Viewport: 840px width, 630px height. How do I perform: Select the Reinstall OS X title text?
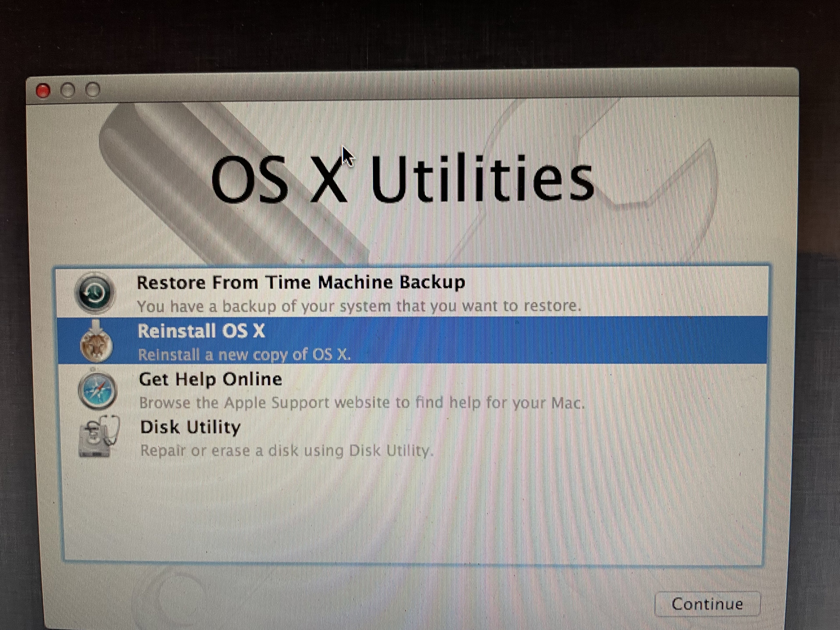[201, 331]
